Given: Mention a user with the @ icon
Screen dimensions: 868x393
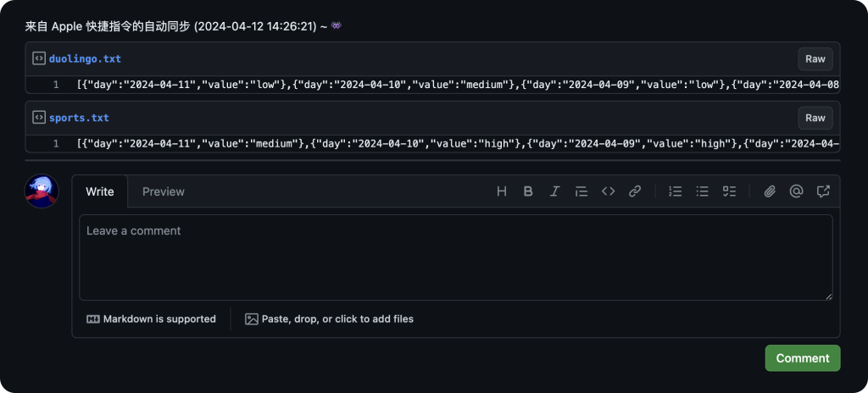Looking at the screenshot, I should pos(796,191).
